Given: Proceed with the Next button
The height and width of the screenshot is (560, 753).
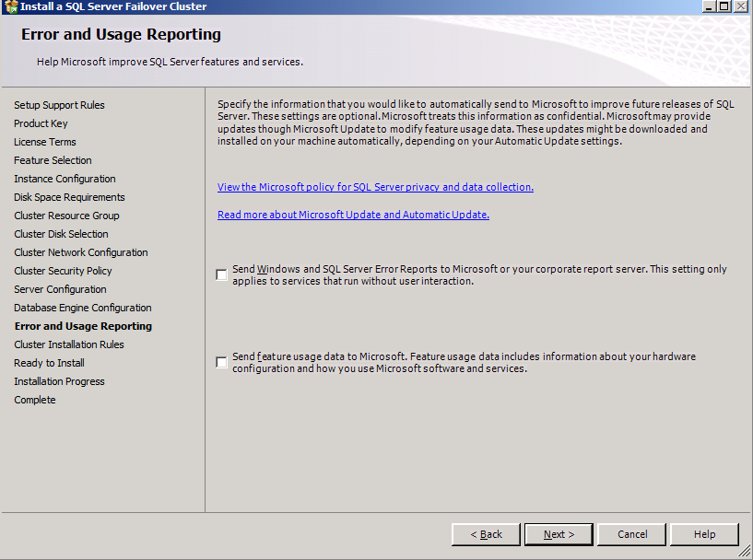Looking at the screenshot, I should pos(559,534).
